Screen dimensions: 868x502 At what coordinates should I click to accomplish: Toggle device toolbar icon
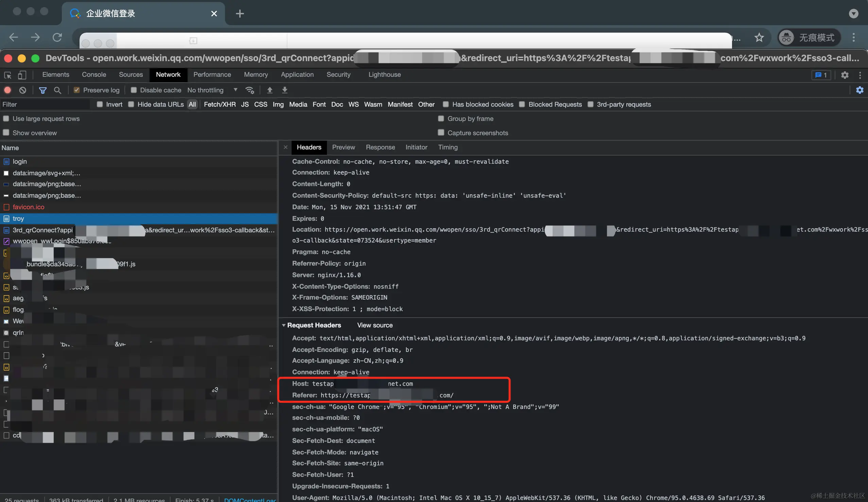(22, 75)
